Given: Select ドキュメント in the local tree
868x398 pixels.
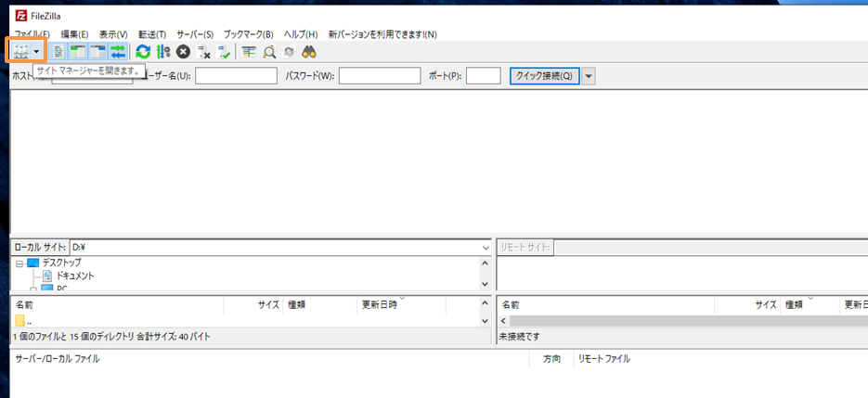Looking at the screenshot, I should click(75, 276).
